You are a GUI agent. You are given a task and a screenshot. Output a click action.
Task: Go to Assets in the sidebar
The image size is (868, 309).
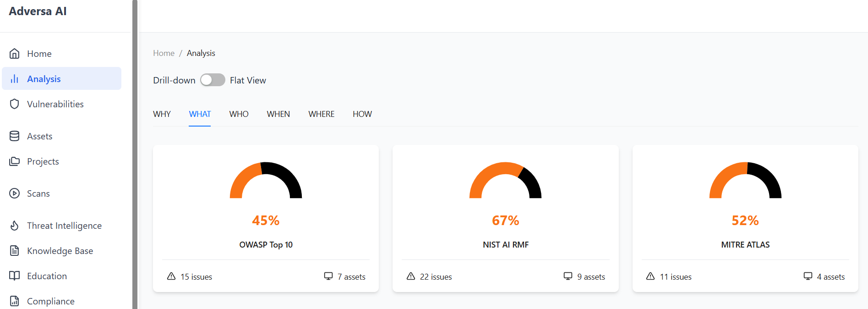pos(62,136)
